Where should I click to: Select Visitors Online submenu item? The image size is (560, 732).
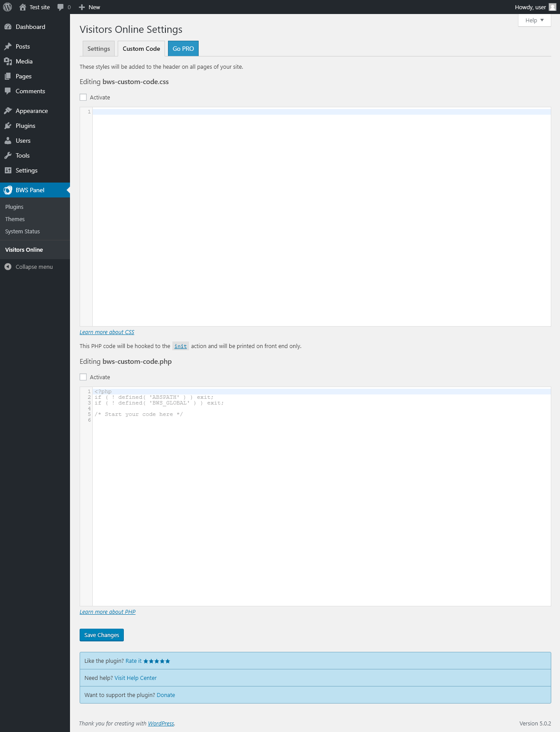coord(24,250)
